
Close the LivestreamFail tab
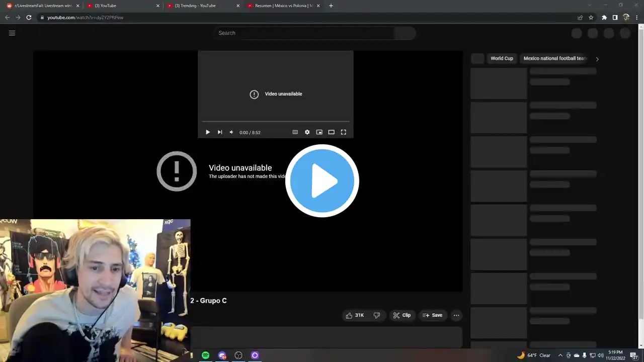(77, 6)
